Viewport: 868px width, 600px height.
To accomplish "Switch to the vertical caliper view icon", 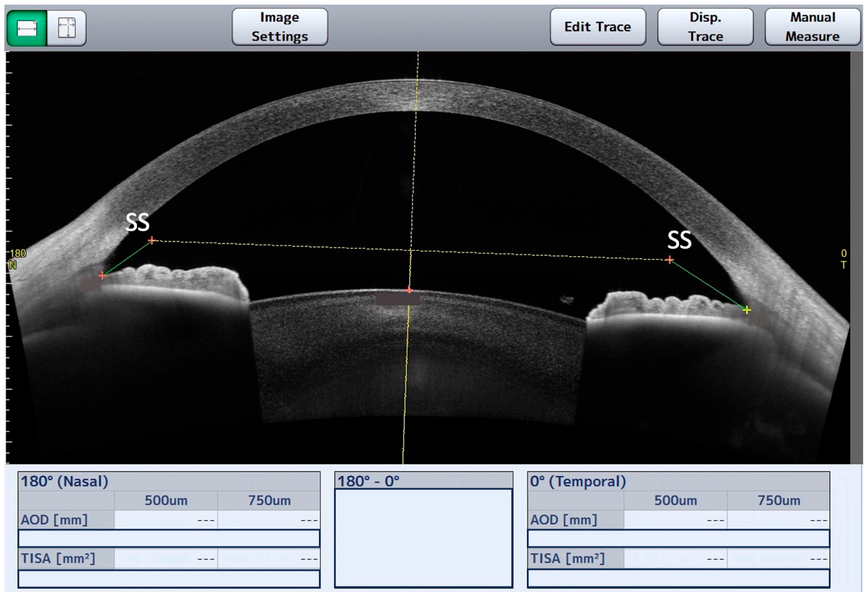I will 67,28.
